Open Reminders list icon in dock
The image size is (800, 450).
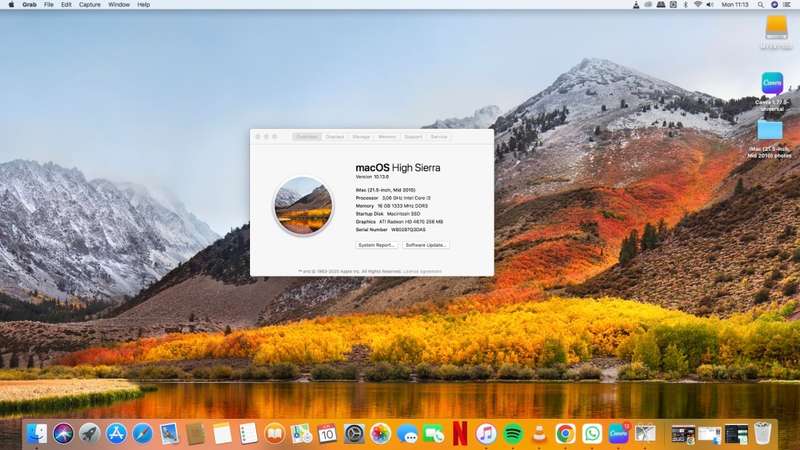tap(248, 434)
